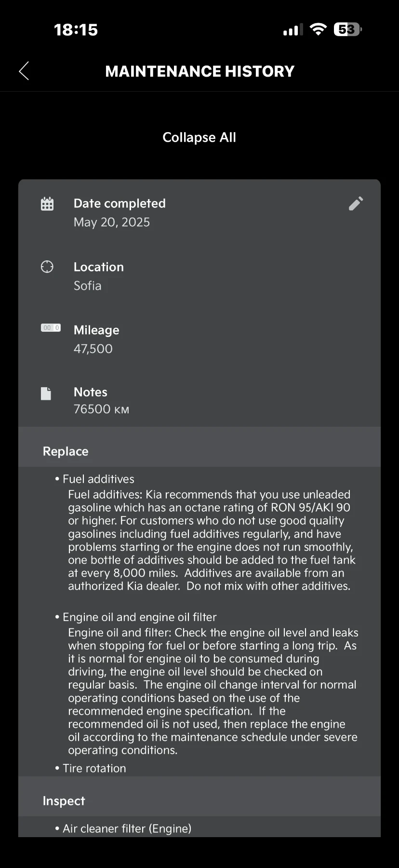Collapse the Inspect section header
Image resolution: width=399 pixels, height=868 pixels.
point(199,801)
